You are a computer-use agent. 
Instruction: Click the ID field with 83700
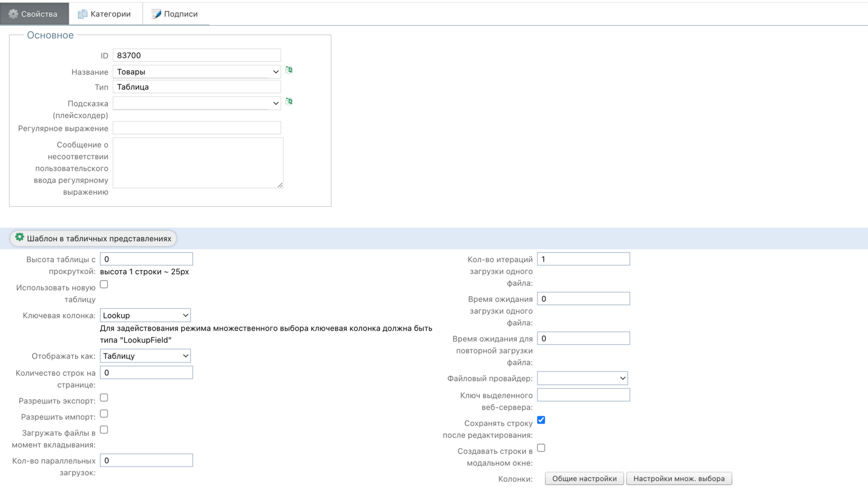197,55
